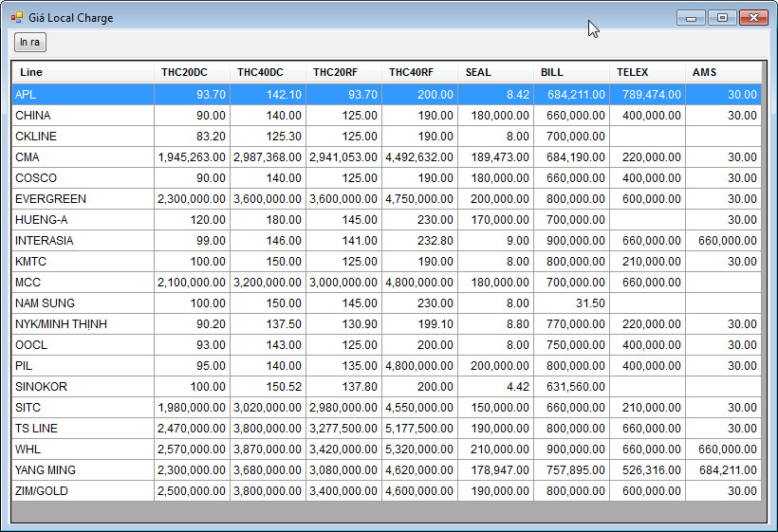Screen dimensions: 778x532
Task: Select the SITC line cell
Action: click(x=83, y=408)
